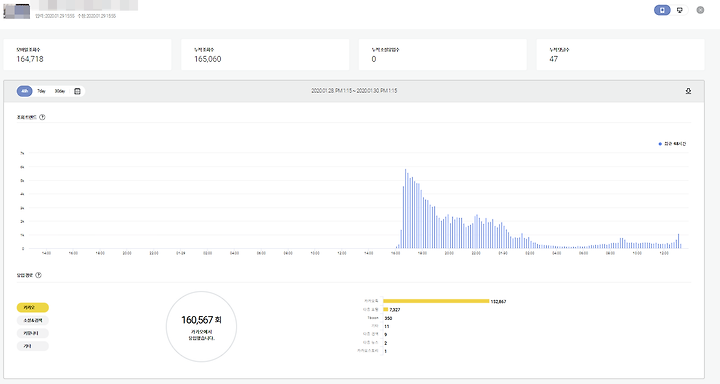Select the last inflow filter pill
Image resolution: width=720 pixels, height=384 pixels.
click(33, 346)
